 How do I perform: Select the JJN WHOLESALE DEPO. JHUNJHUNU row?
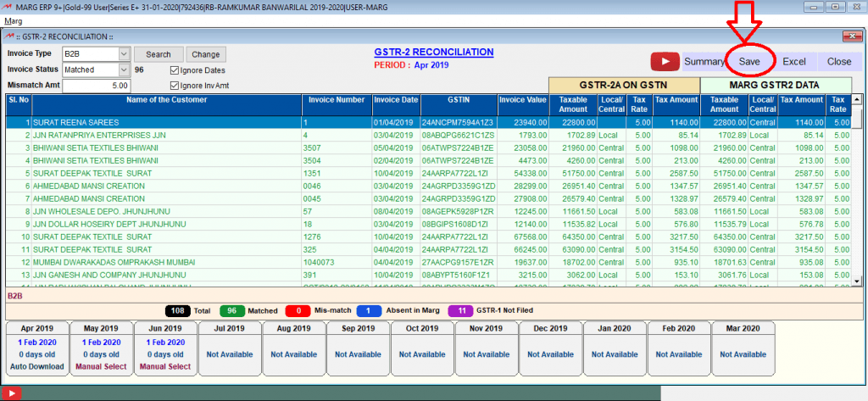click(428, 212)
